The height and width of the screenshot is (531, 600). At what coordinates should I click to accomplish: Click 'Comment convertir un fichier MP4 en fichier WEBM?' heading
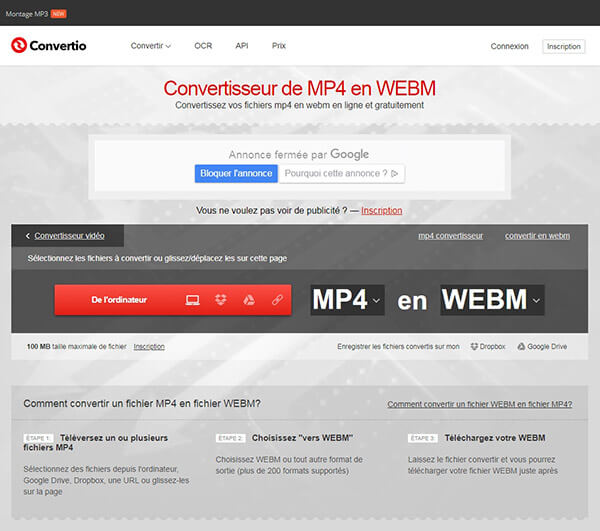[x=142, y=404]
